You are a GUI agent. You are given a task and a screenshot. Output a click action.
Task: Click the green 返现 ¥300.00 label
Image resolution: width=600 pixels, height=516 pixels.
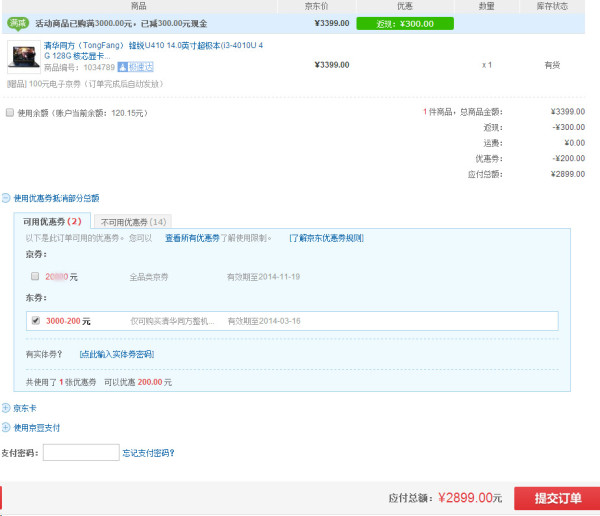click(x=405, y=24)
